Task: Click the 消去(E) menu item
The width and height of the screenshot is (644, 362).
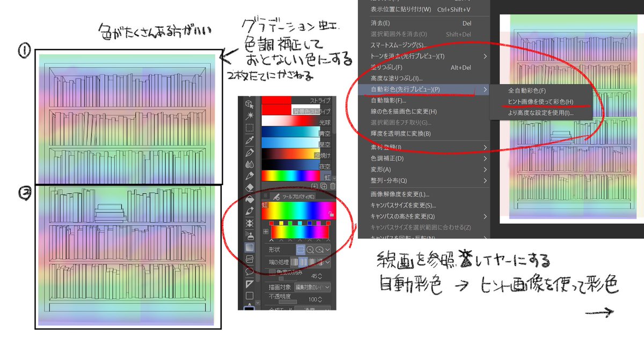Action: tap(424, 24)
